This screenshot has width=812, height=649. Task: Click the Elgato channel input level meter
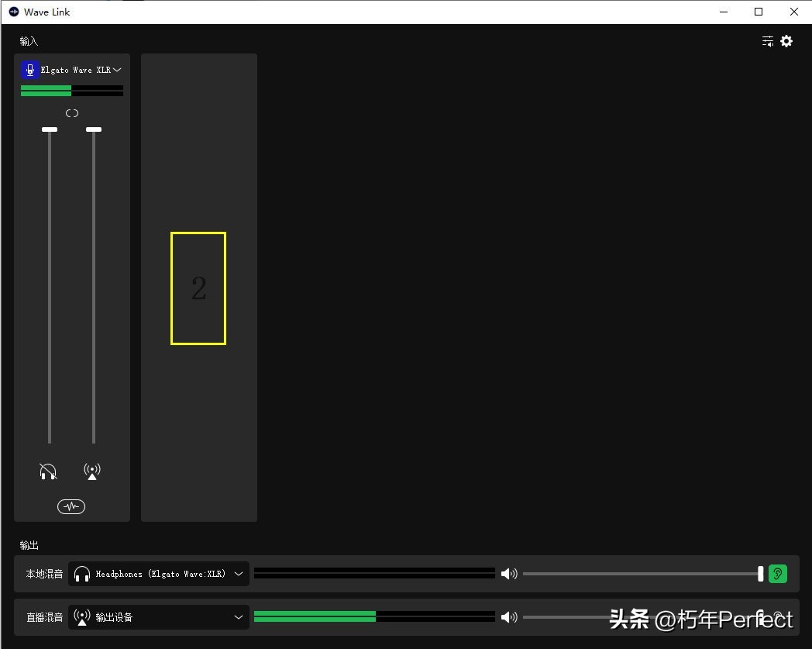pos(72,91)
